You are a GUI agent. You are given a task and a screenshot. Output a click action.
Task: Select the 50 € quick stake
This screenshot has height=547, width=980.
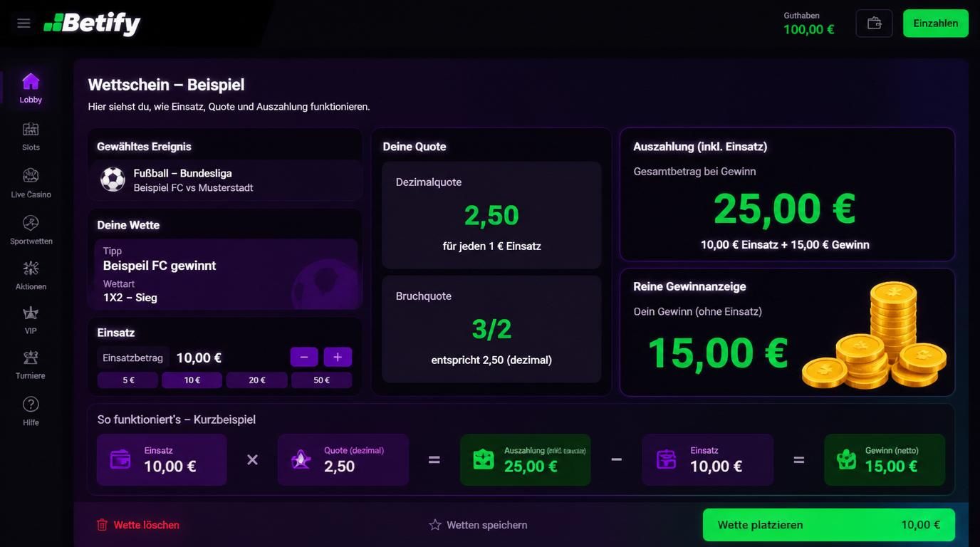321,380
